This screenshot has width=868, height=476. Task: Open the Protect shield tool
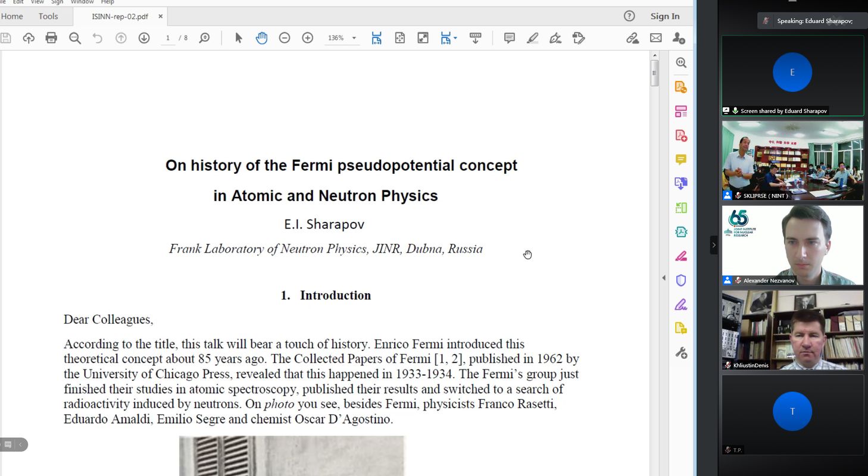681,280
